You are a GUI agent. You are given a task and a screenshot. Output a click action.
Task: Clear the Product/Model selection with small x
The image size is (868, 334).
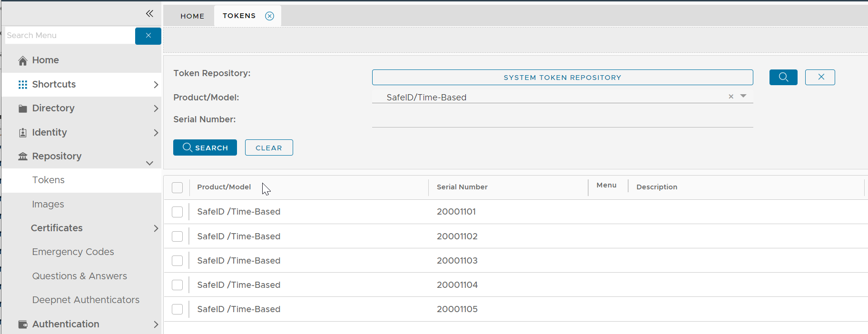click(731, 97)
